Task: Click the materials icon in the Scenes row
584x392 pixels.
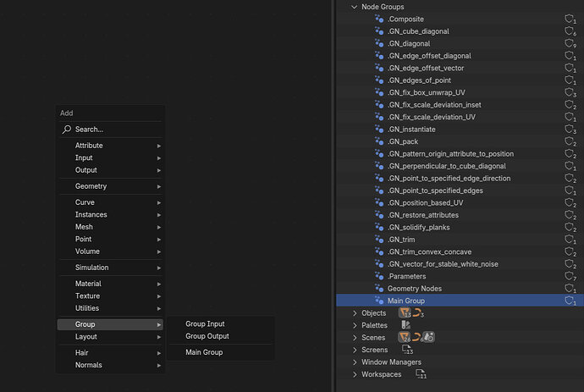Action: click(428, 337)
